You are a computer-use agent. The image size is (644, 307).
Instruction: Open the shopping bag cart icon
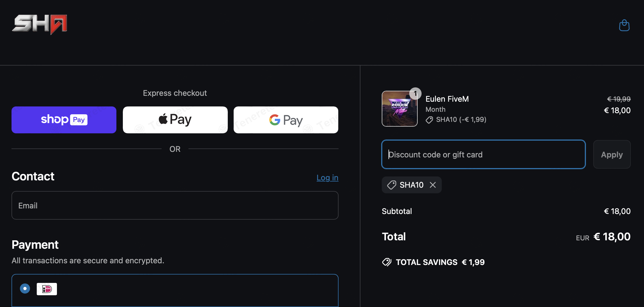click(x=624, y=25)
